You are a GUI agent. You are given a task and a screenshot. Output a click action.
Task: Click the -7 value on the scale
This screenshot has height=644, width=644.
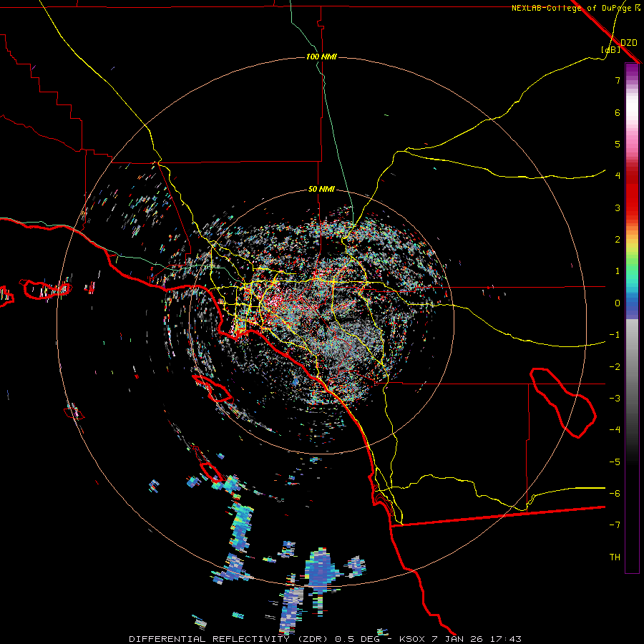tap(615, 525)
